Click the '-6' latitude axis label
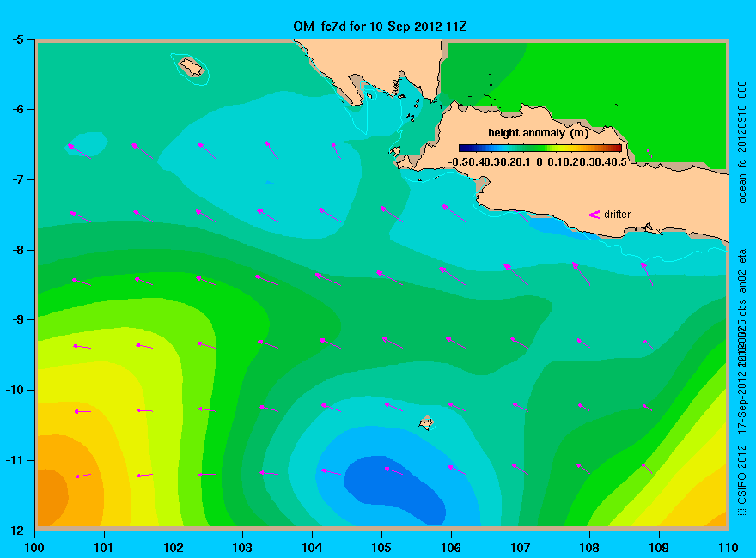Image resolution: width=756 pixels, height=558 pixels. coord(17,110)
